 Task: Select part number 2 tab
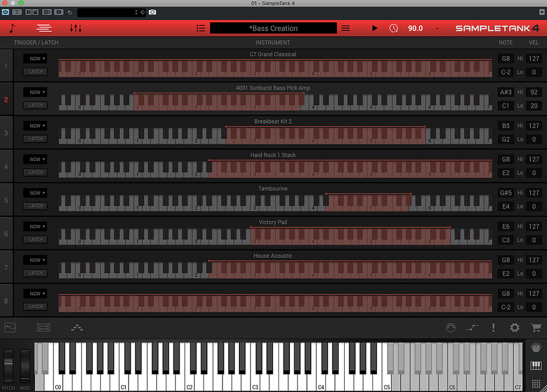(6, 100)
